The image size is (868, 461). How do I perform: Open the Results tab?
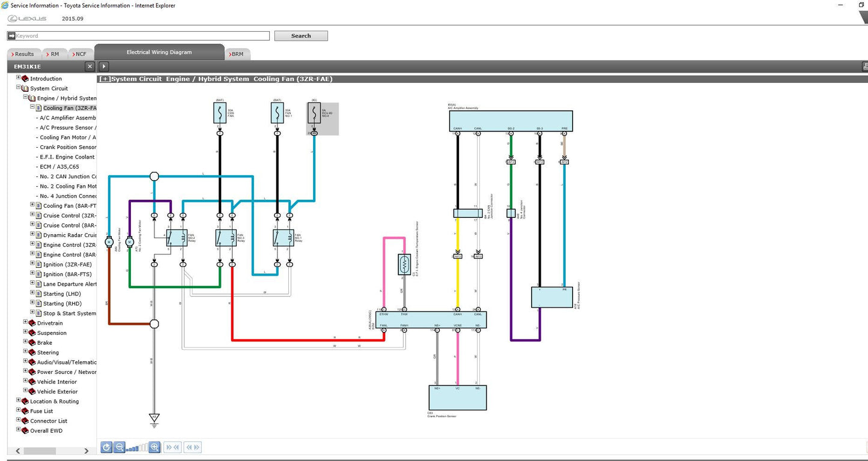pyautogui.click(x=24, y=54)
